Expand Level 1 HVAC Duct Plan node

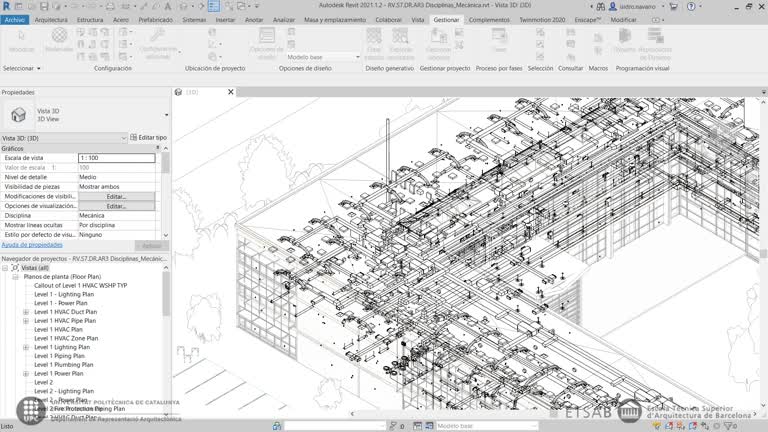coord(26,312)
